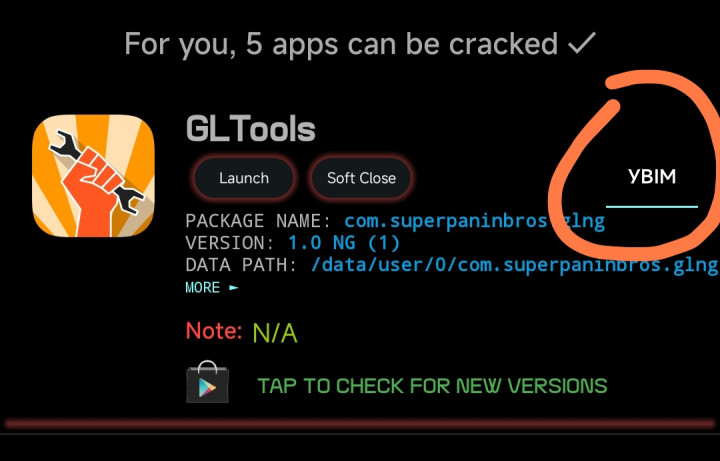The width and height of the screenshot is (720, 461).
Task: Click the checkmark beside the cracked apps header
Action: [581, 44]
